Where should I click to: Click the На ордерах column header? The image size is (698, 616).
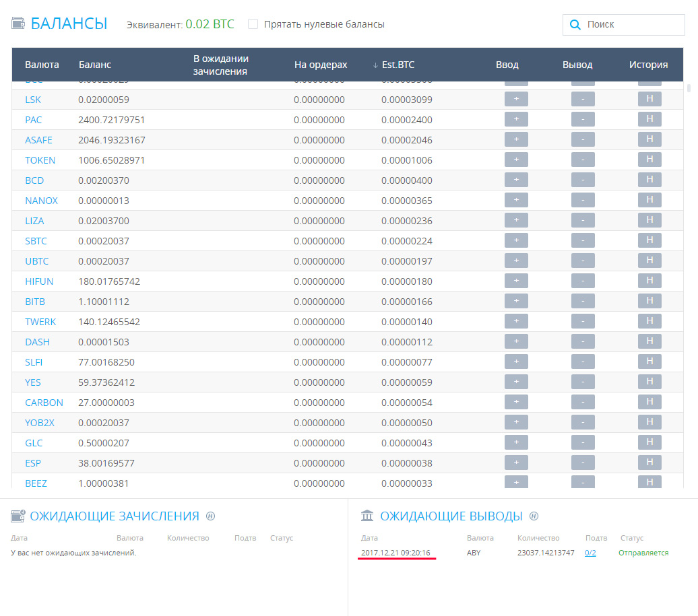coord(321,65)
